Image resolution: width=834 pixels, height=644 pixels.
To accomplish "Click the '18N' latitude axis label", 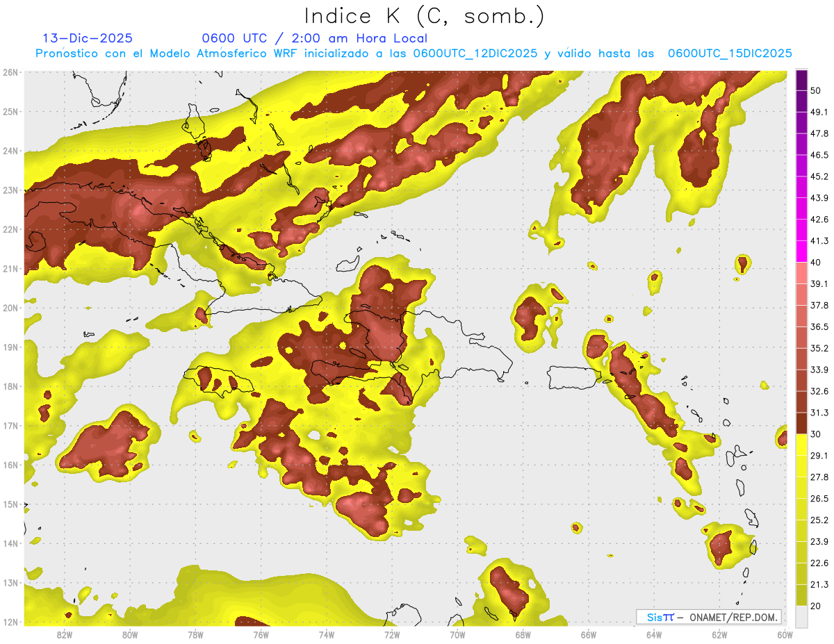I will click(10, 386).
